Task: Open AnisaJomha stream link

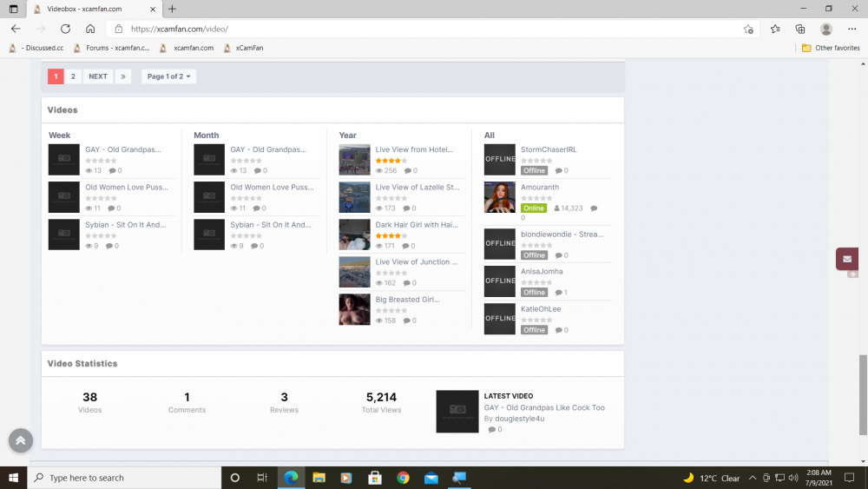Action: [542, 271]
